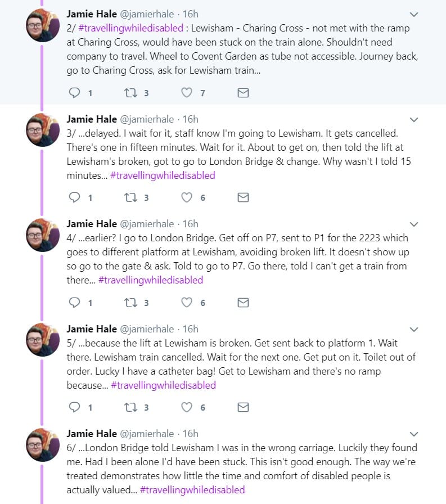446x504 pixels.
Task: Open more-options chevron on the 6/ tweet
Action: (x=414, y=434)
